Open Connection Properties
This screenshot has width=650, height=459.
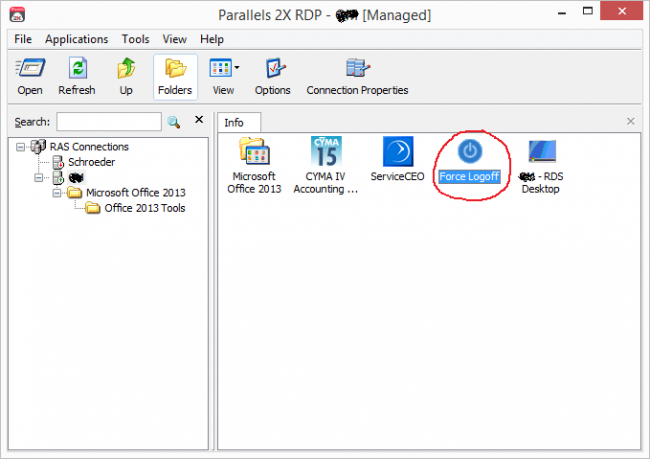pos(357,77)
